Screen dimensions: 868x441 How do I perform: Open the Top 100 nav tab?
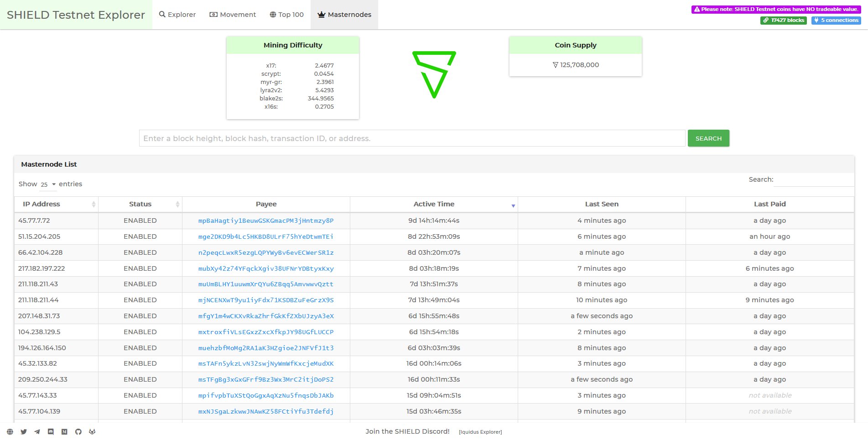pyautogui.click(x=286, y=15)
